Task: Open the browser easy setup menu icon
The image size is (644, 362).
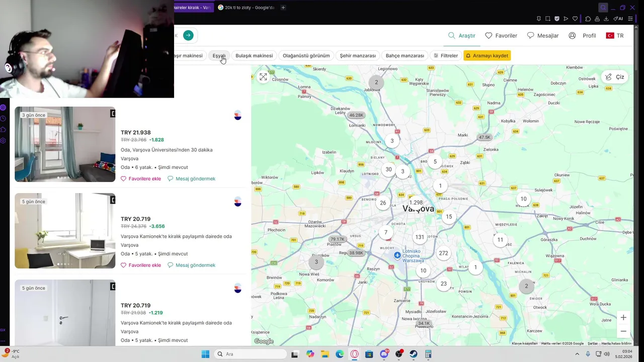Action: coord(630,19)
